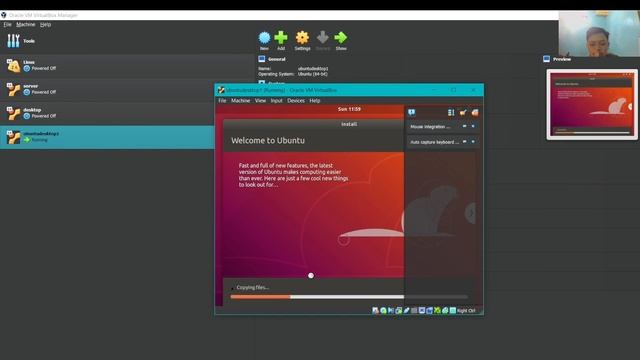This screenshot has height=360, width=640.
Task: Click the Copying files progress bar
Action: pyautogui.click(x=349, y=297)
